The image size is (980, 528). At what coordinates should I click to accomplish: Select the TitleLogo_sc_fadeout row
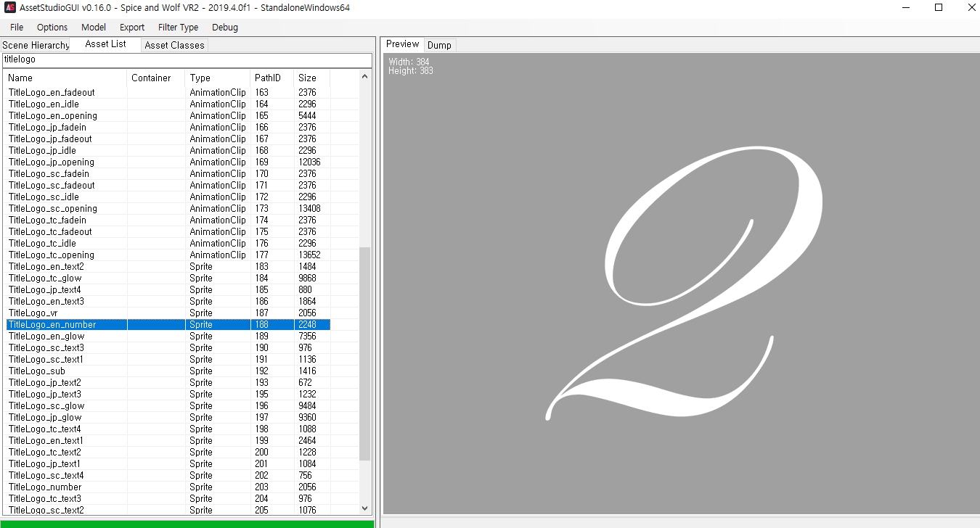168,185
